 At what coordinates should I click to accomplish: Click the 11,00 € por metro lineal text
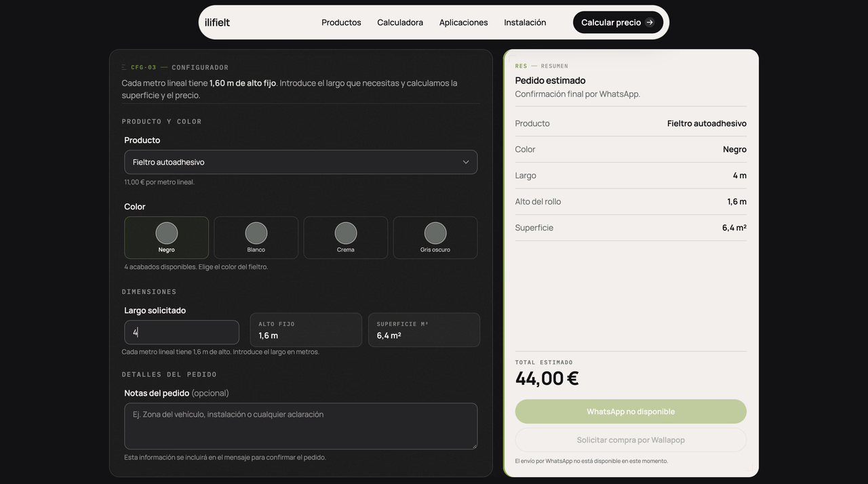[x=159, y=182]
